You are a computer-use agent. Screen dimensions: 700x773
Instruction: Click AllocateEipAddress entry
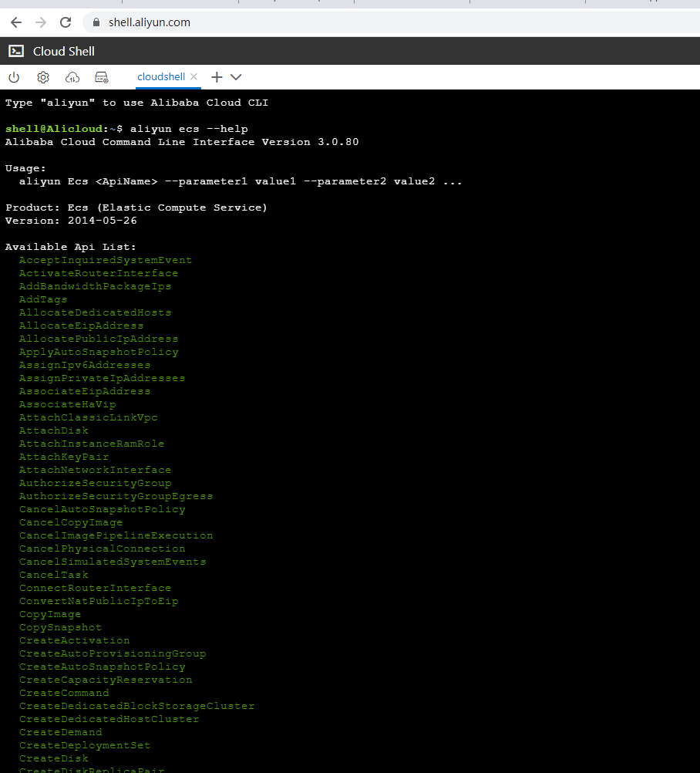81,326
